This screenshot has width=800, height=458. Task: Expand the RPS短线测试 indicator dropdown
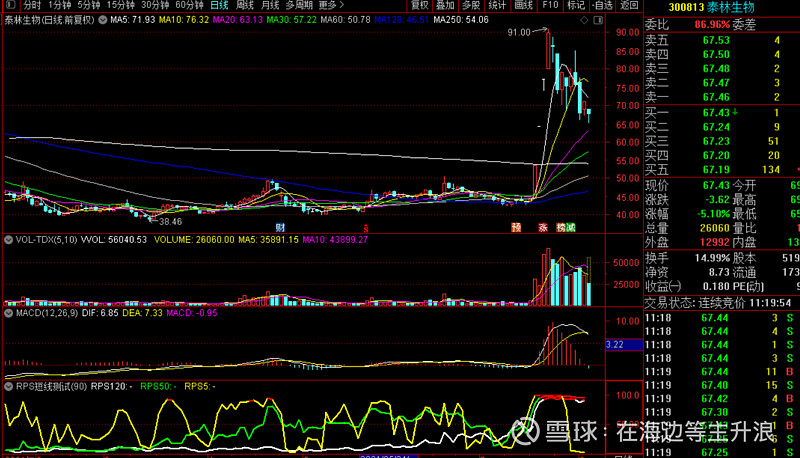click(x=8, y=386)
